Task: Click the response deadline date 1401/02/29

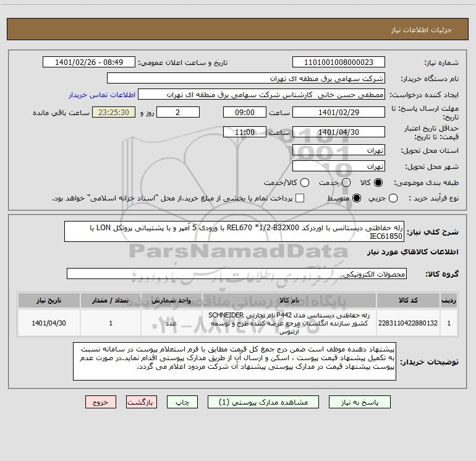Action: click(x=339, y=112)
